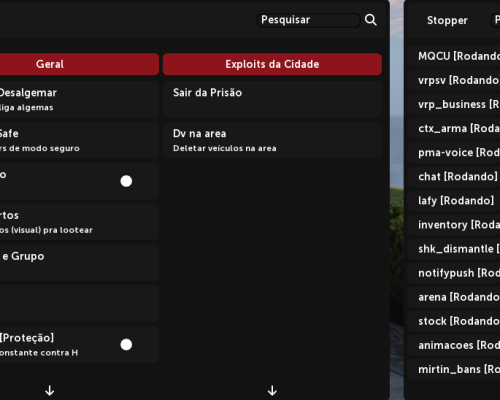Click the Sair da Prisão option
Viewport: 500px width, 400px height.
[x=272, y=99]
